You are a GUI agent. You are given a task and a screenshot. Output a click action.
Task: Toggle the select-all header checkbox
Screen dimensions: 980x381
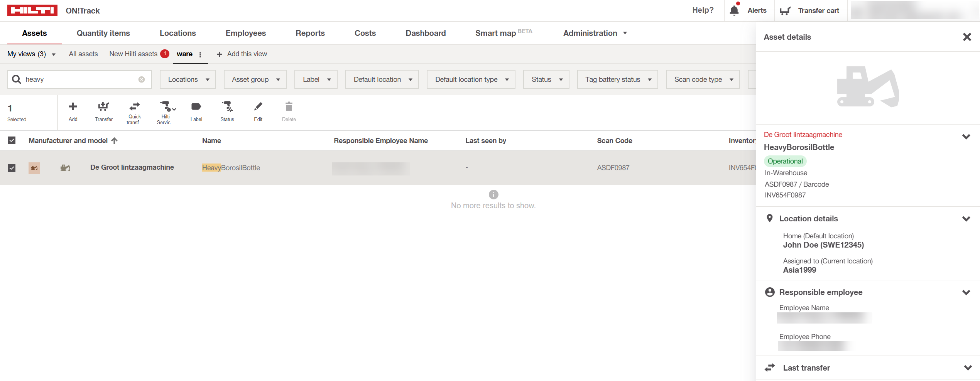click(x=12, y=141)
